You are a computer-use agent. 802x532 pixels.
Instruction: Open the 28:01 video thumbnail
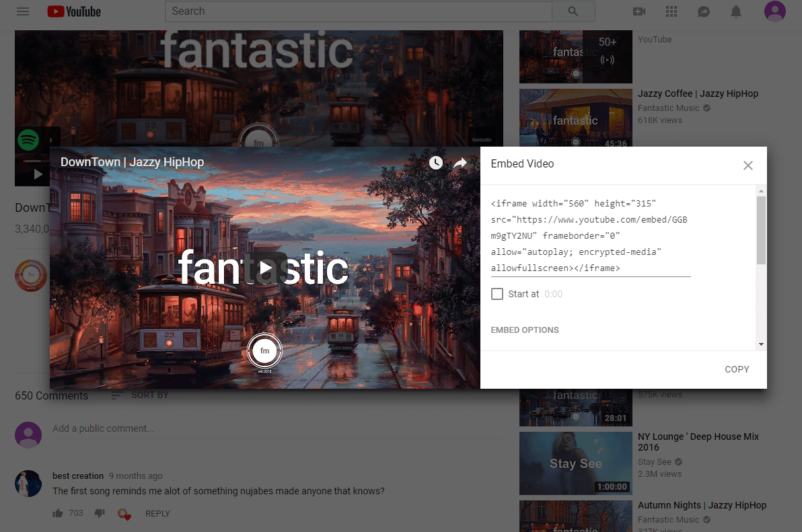[575, 408]
